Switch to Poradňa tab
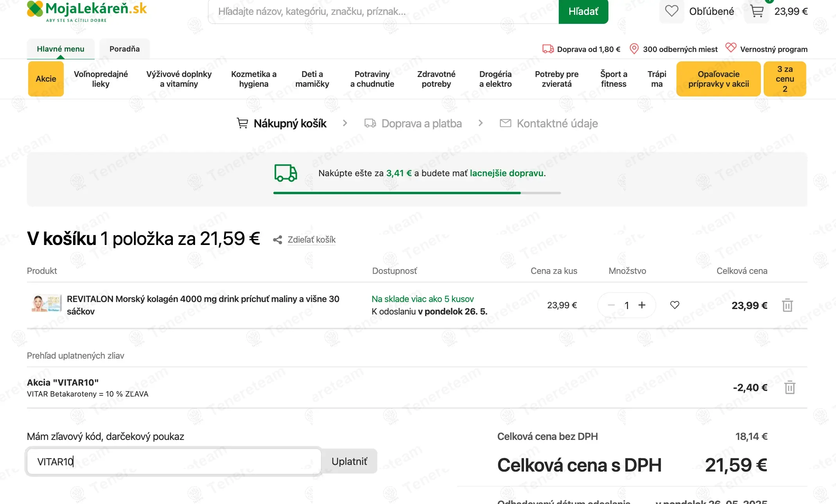The width and height of the screenshot is (836, 504). pyautogui.click(x=124, y=49)
